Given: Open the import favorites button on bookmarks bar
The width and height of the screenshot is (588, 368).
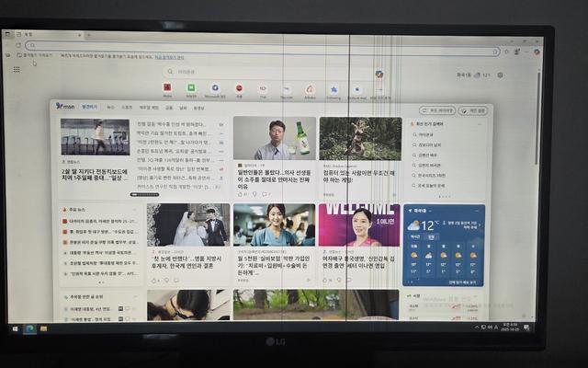Looking at the screenshot, I should coord(35,55).
